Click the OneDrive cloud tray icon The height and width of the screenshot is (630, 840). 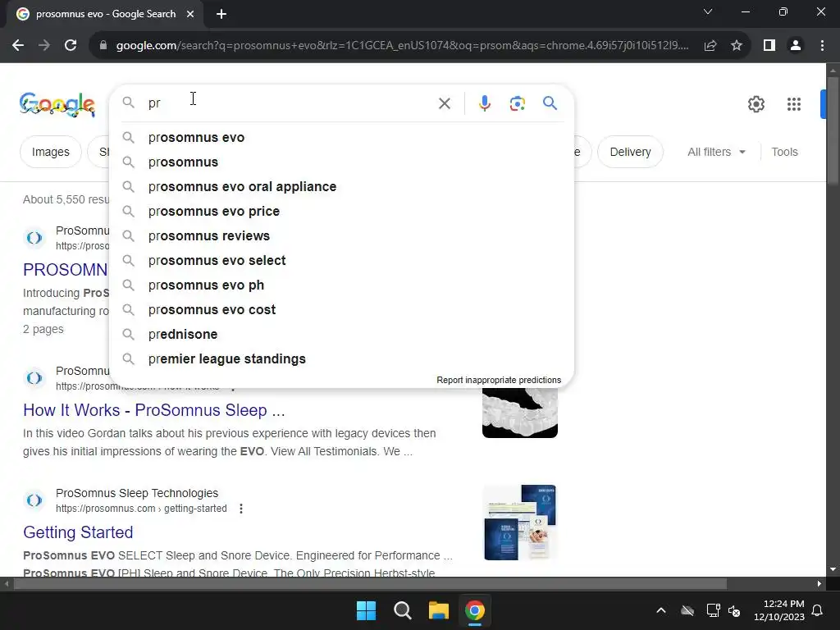pyautogui.click(x=687, y=610)
